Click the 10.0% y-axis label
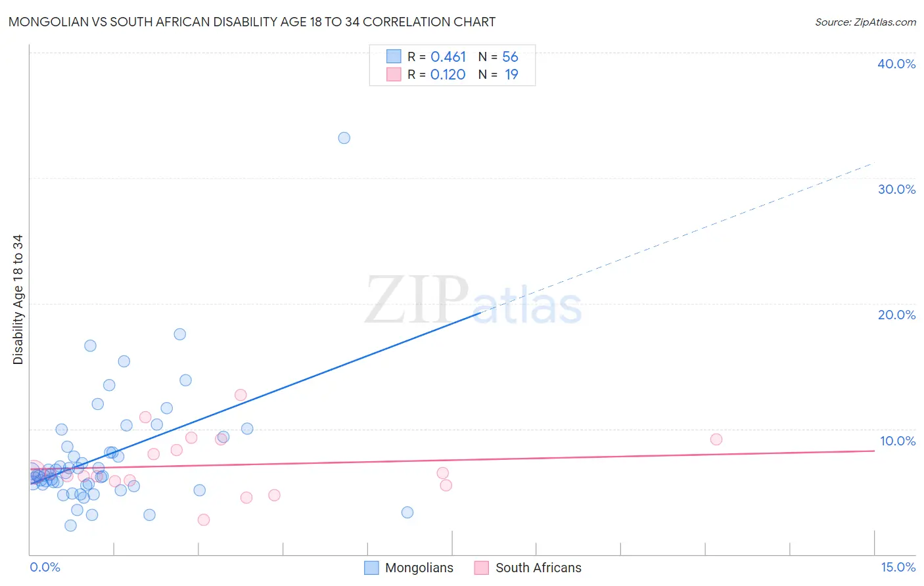Viewport: 924px width, 586px height. (898, 441)
